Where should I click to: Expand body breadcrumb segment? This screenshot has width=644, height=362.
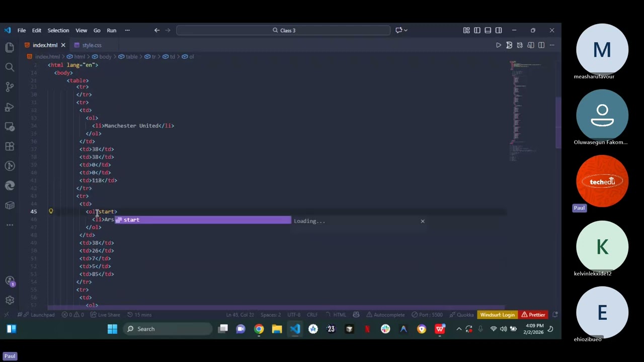[102, 57]
